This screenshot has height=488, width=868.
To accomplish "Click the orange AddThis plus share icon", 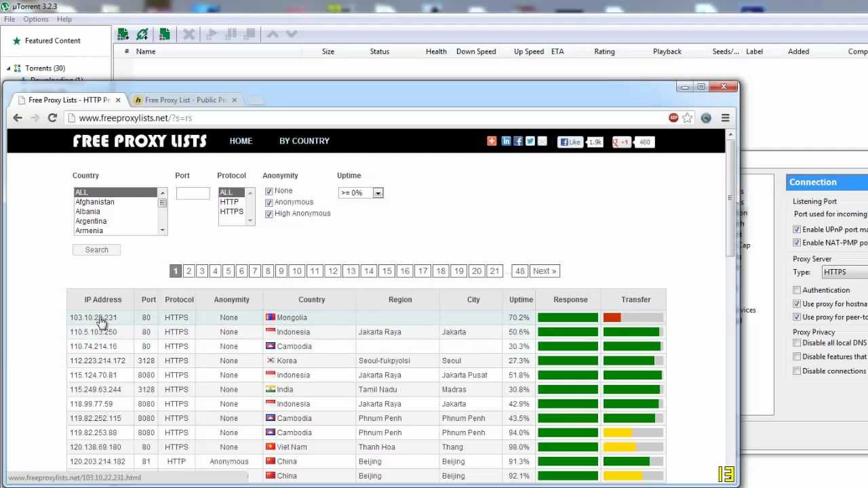I will (x=492, y=141).
